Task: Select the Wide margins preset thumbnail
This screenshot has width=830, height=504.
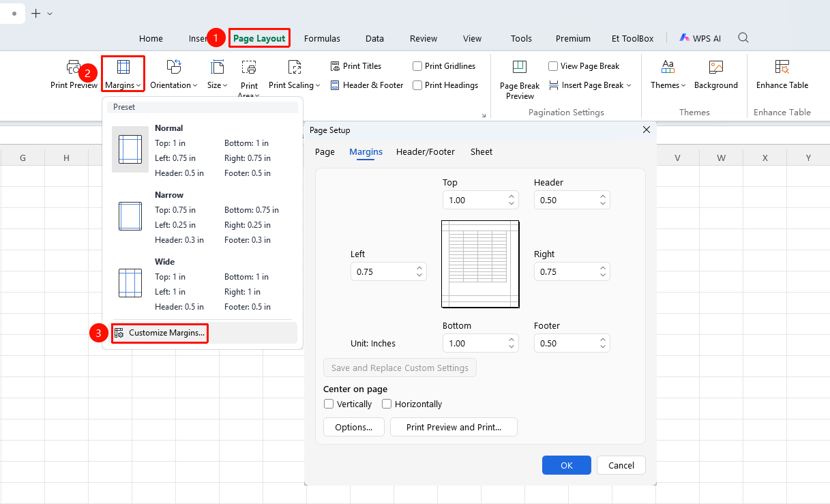Action: [x=130, y=283]
